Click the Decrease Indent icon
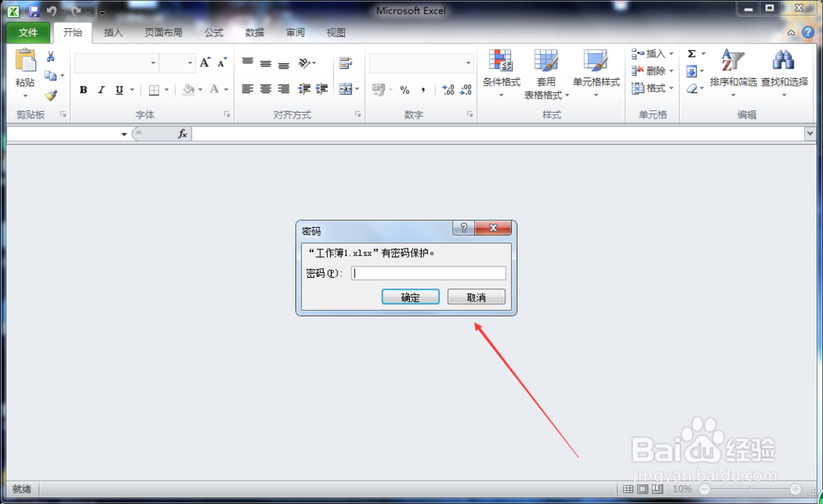Viewport: 823px width, 504px height. click(304, 89)
